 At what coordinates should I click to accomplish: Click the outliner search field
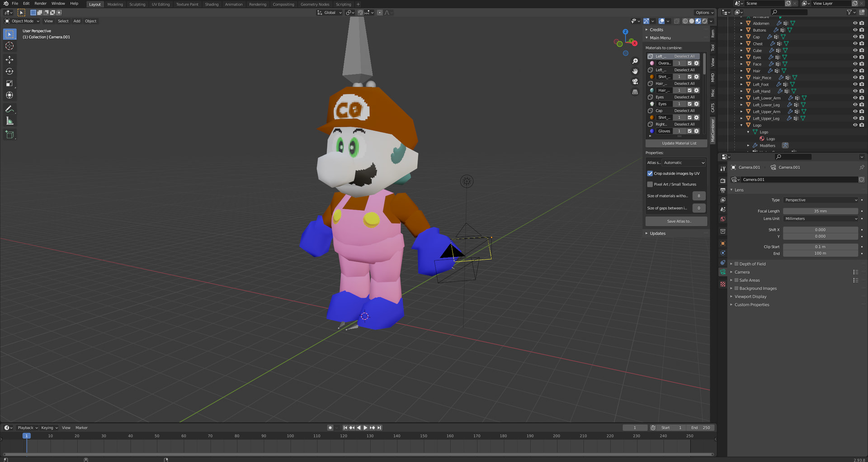coord(788,13)
